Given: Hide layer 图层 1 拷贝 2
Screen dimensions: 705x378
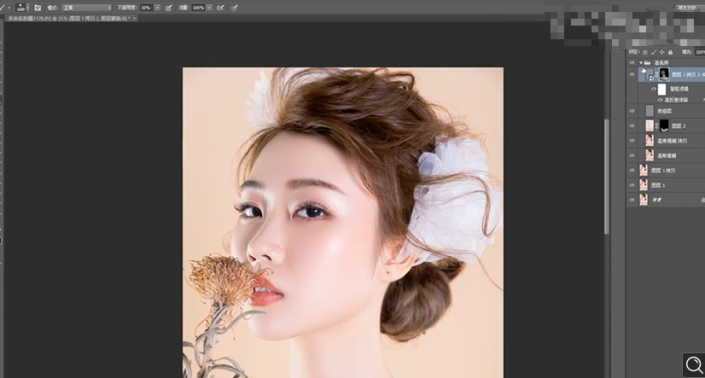Looking at the screenshot, I should coord(632,74).
